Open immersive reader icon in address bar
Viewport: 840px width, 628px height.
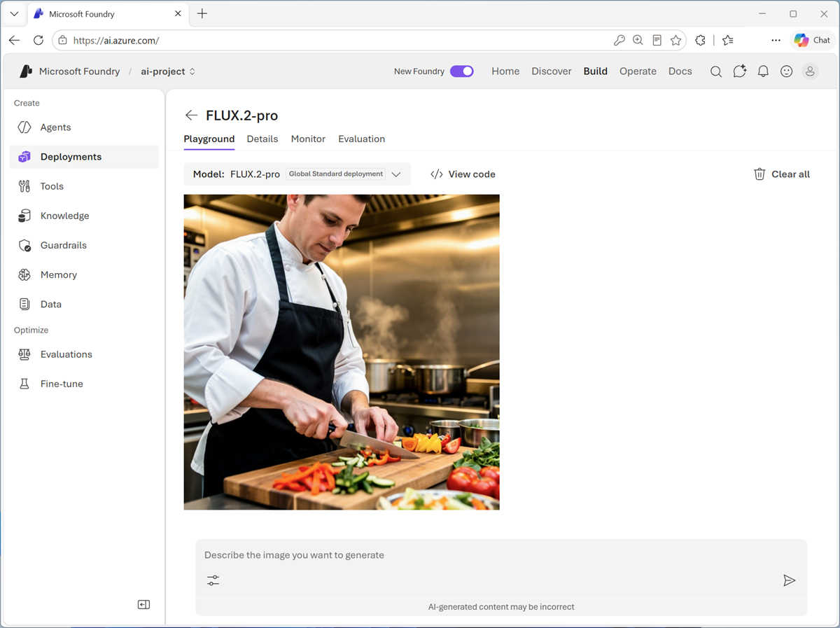[x=657, y=41]
